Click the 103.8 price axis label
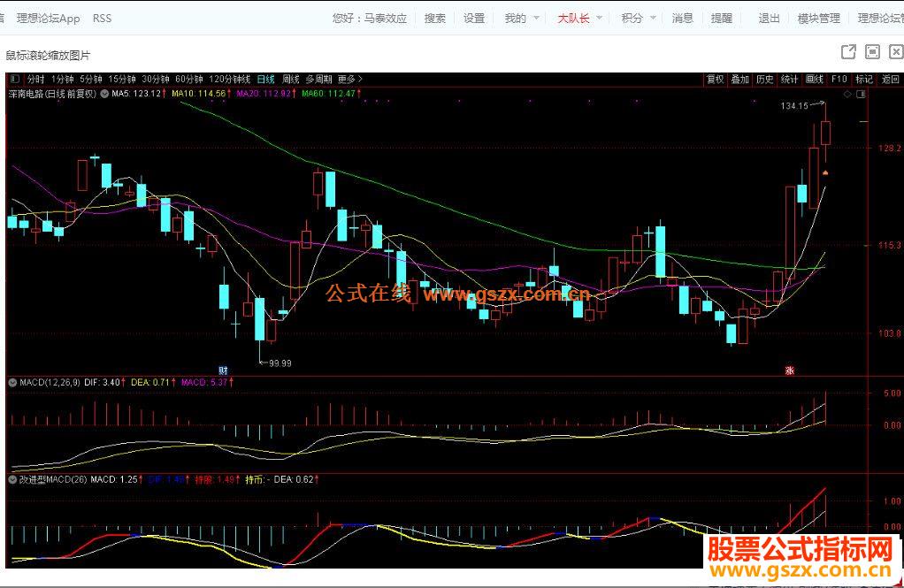This screenshot has width=904, height=588. pos(889,333)
